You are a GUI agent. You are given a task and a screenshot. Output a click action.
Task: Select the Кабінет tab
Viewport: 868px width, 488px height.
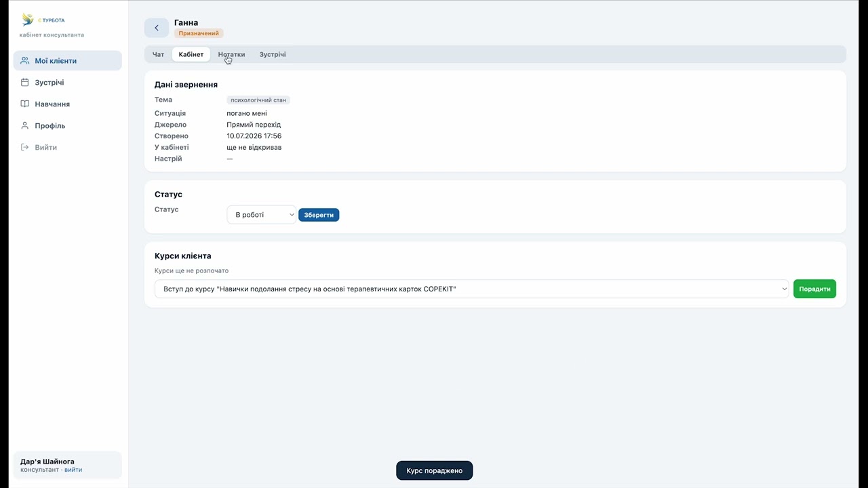point(191,54)
